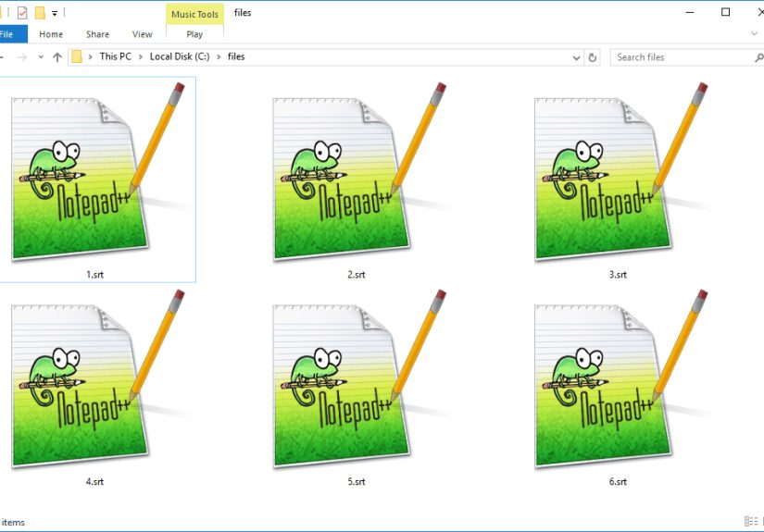Click the 6.srt file name label

pos(618,482)
